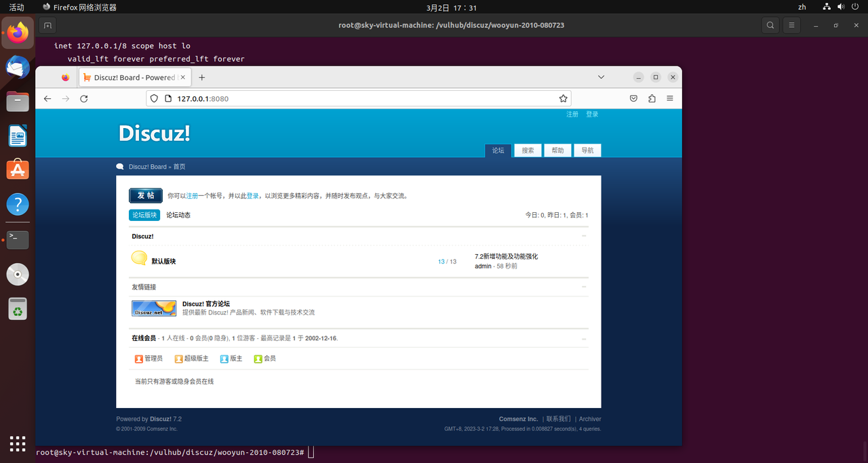The image size is (868, 463).
Task: Open the Trash in the dock
Action: tap(18, 309)
